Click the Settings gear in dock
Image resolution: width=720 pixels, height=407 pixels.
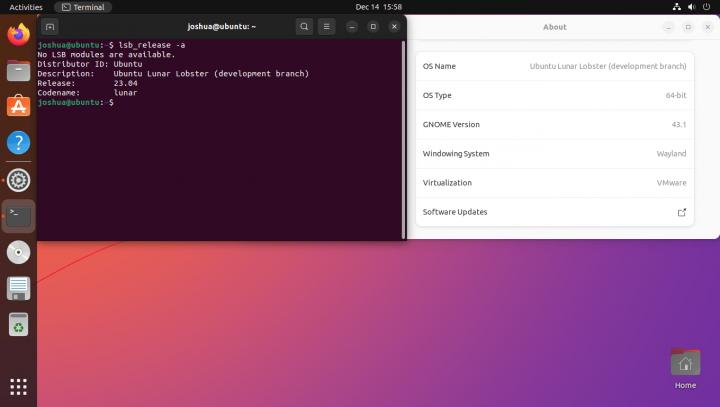(18, 180)
